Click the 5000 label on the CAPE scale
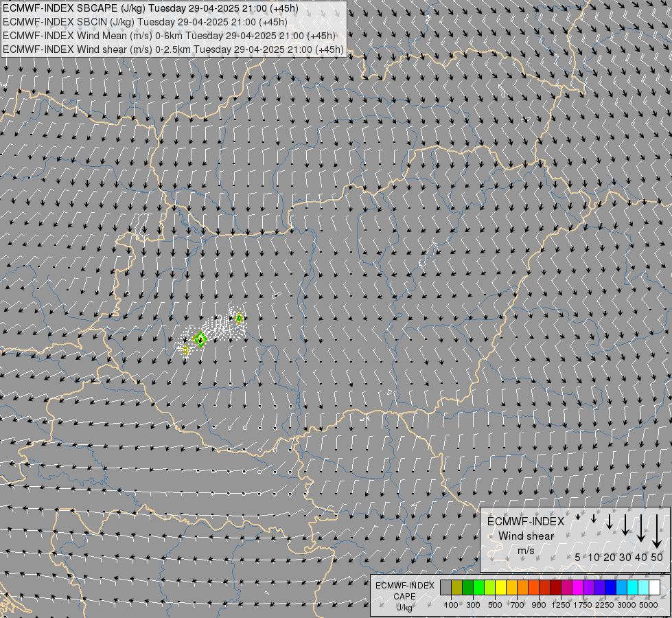The width and height of the screenshot is (672, 618). (649, 605)
